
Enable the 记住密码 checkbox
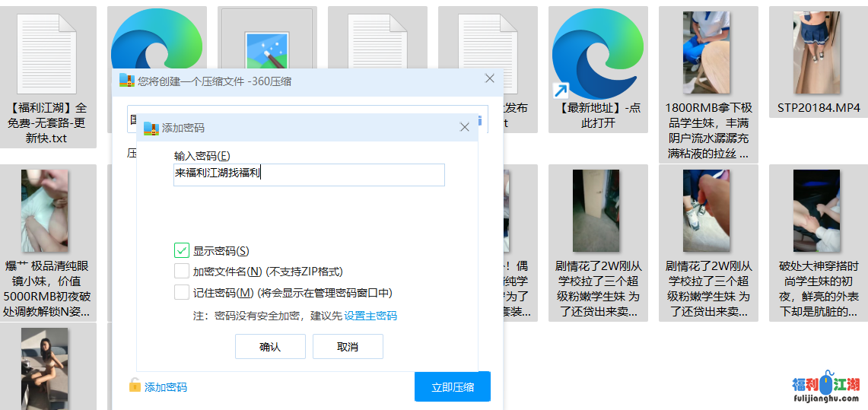point(182,293)
